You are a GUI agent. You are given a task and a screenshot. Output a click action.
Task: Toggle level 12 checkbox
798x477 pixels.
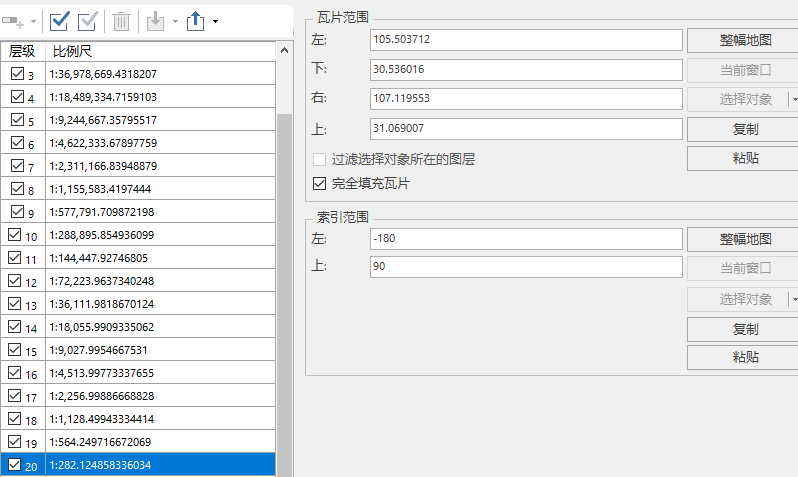point(14,280)
